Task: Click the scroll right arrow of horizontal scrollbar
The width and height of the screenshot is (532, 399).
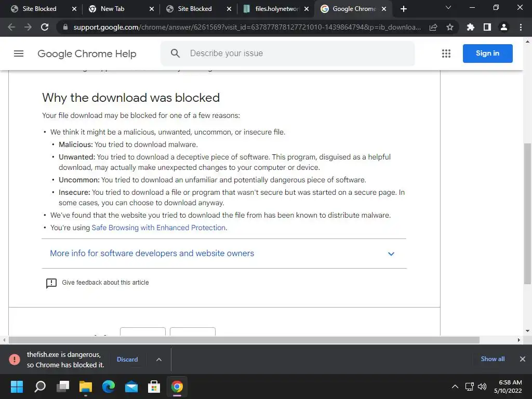Action: (519, 340)
